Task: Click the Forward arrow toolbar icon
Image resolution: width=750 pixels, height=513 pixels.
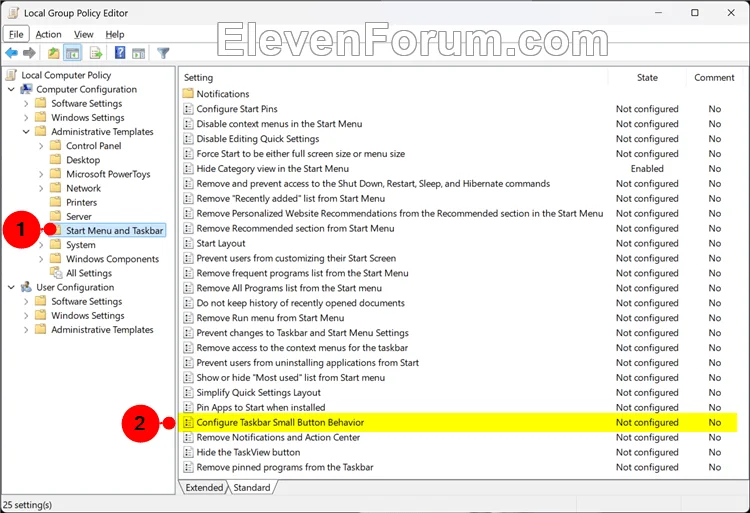Action: (30, 53)
